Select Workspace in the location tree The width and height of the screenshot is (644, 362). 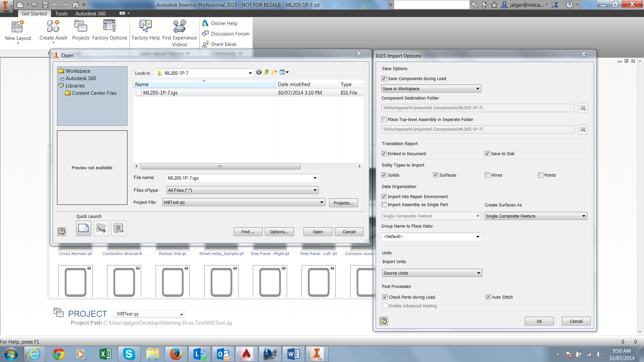pyautogui.click(x=78, y=71)
